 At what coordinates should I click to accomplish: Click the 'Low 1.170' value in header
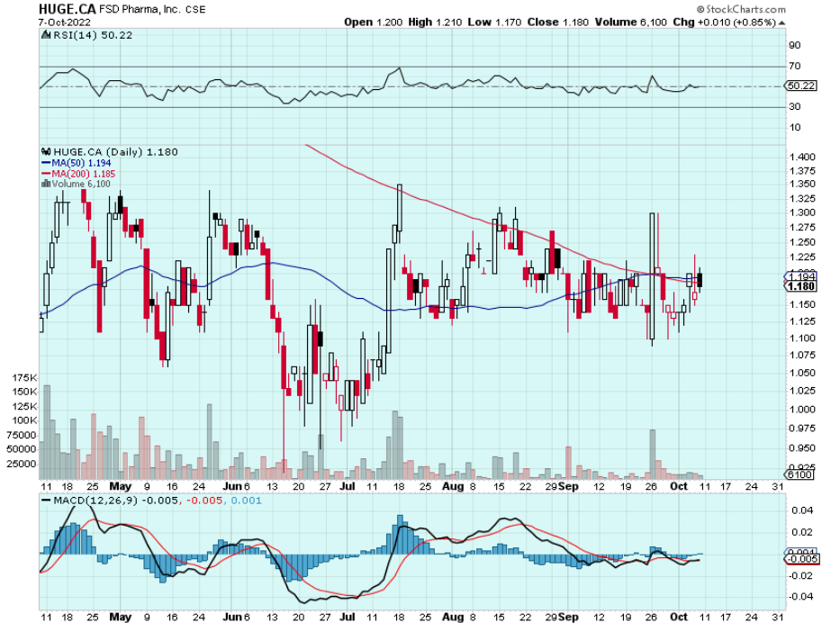pos(494,23)
